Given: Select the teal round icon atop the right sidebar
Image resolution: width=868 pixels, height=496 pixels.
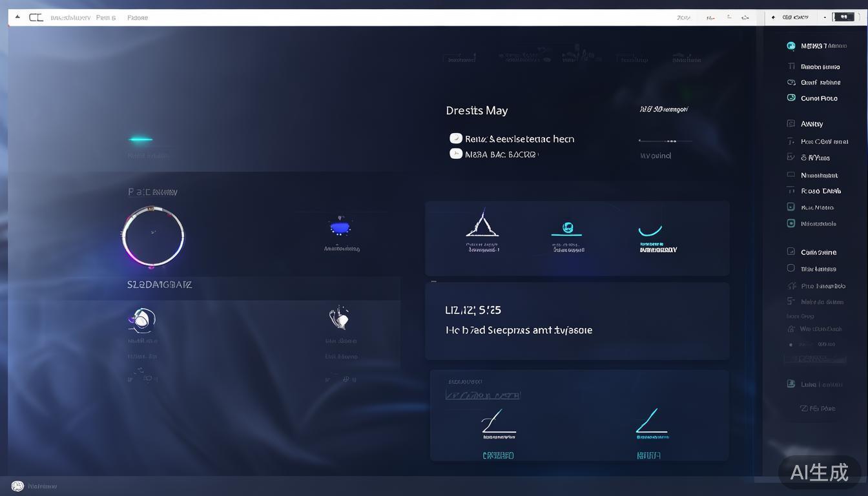Looking at the screenshot, I should click(x=791, y=46).
